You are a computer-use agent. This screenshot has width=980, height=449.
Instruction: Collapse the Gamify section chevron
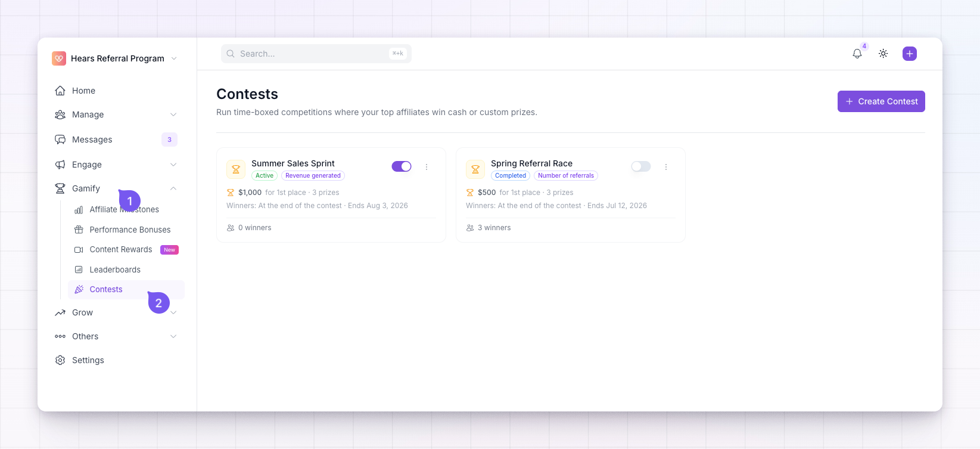pos(173,188)
